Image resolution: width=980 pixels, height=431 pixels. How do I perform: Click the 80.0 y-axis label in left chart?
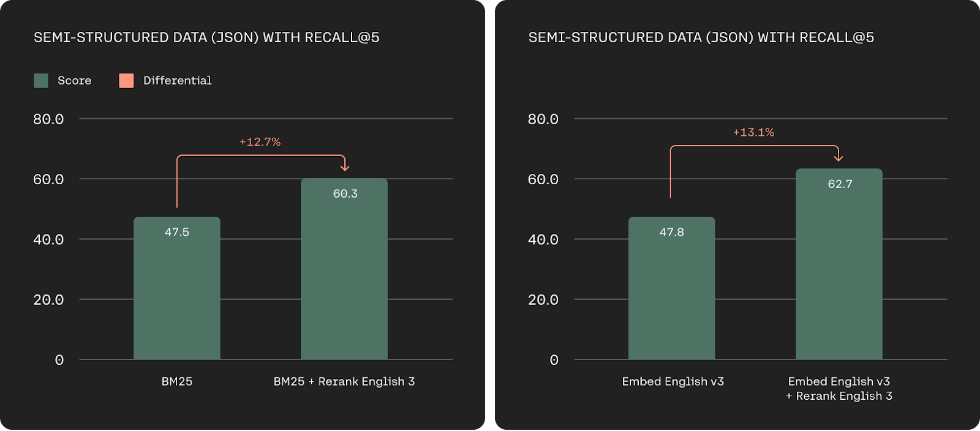(48, 119)
